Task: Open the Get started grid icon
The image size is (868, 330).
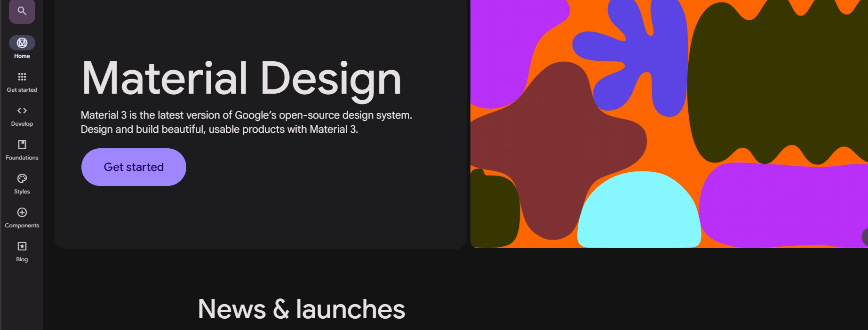Action: 22,77
